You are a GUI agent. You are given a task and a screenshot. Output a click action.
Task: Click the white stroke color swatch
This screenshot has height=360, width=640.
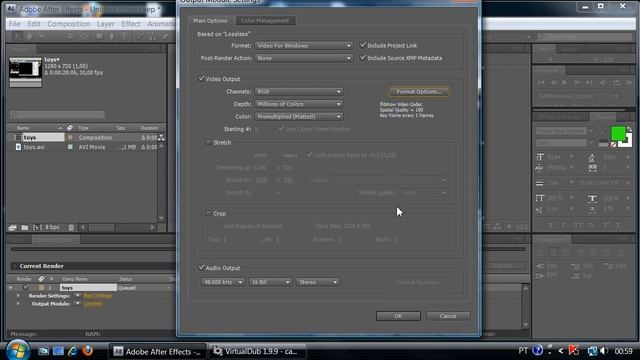pyautogui.click(x=629, y=142)
